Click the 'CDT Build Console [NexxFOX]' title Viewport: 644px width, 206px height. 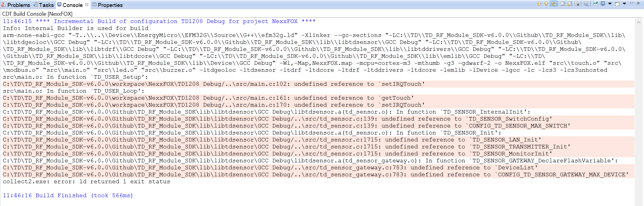click(37, 14)
